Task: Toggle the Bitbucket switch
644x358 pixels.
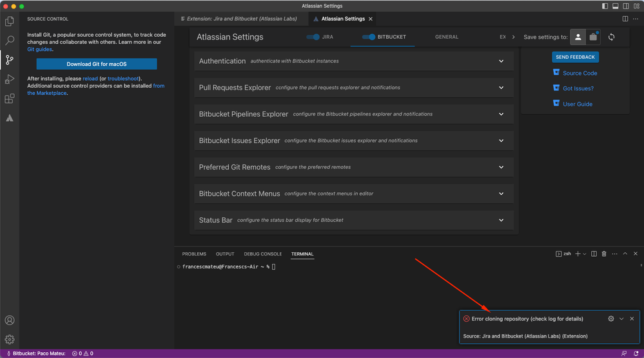Action: pyautogui.click(x=368, y=37)
